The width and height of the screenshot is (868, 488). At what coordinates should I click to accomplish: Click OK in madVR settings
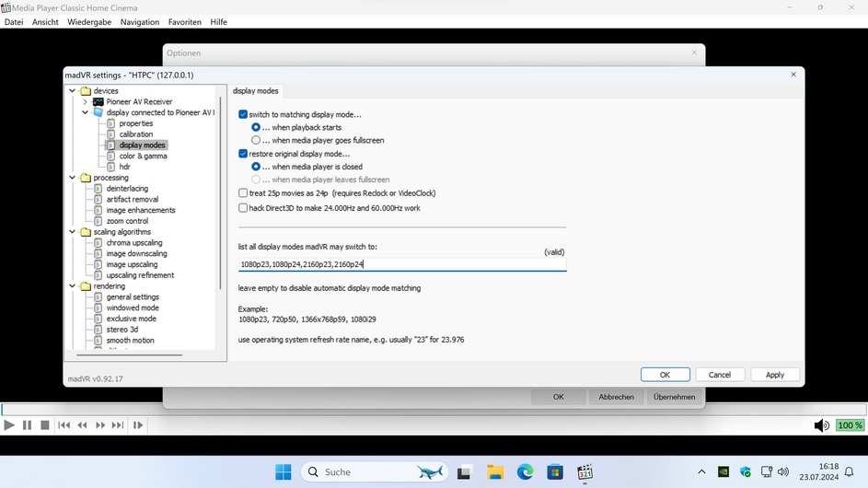[665, 375]
